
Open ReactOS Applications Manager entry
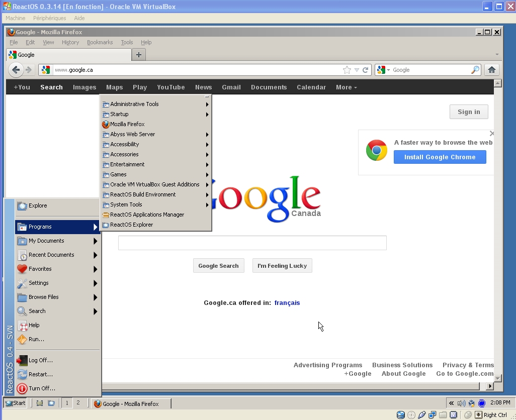(x=156, y=215)
